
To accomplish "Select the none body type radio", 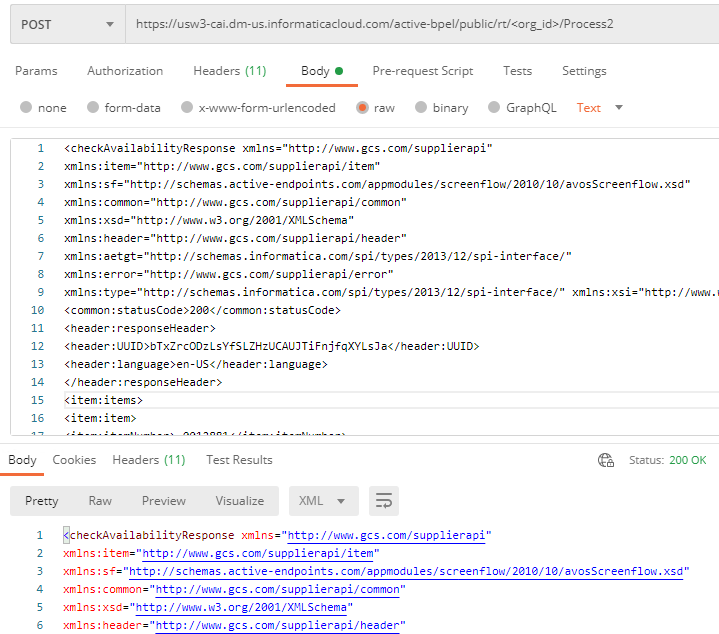I will pyautogui.click(x=26, y=107).
